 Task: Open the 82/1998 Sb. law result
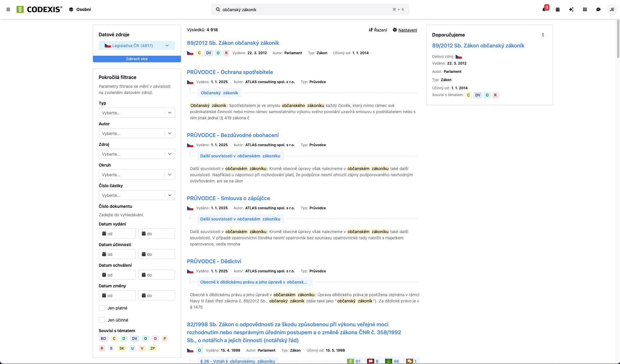click(294, 332)
